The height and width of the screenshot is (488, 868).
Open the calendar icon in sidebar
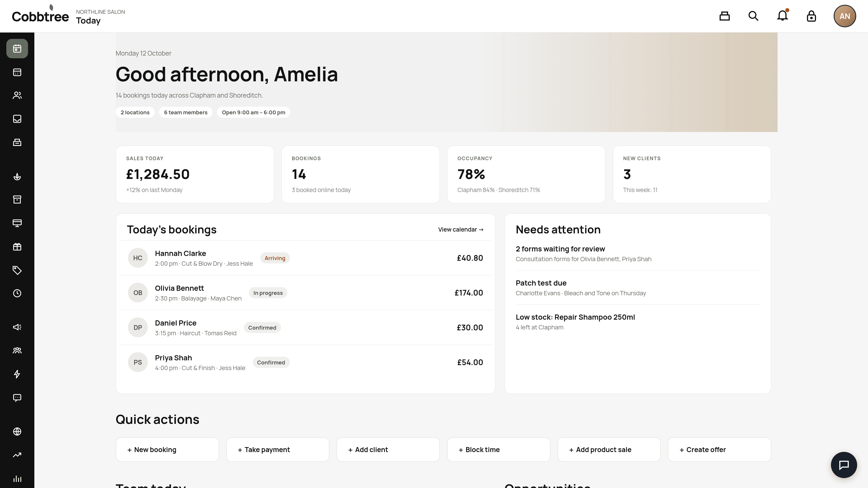pyautogui.click(x=17, y=72)
